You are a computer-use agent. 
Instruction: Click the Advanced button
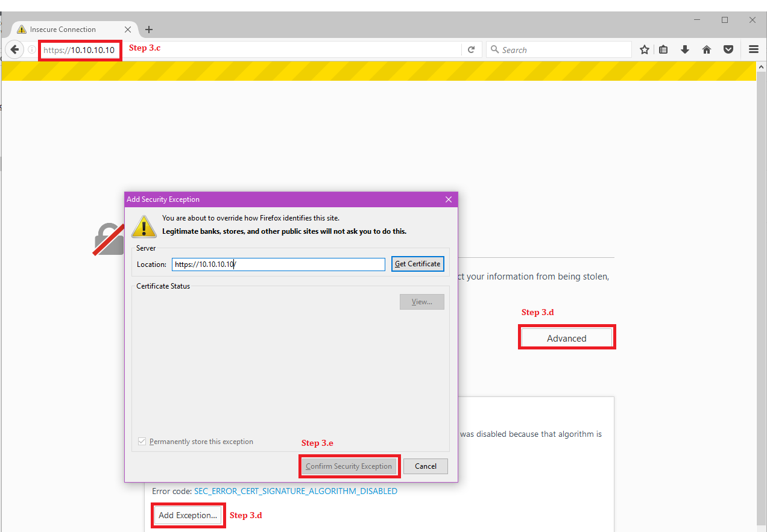[x=566, y=337]
